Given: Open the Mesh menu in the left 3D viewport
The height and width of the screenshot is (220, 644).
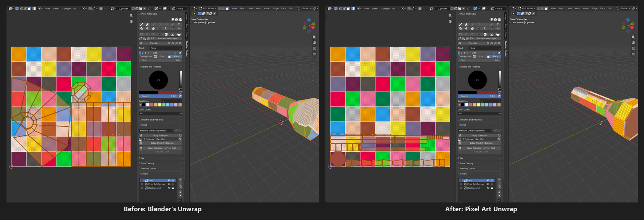Looking at the screenshot, I should [x=258, y=8].
